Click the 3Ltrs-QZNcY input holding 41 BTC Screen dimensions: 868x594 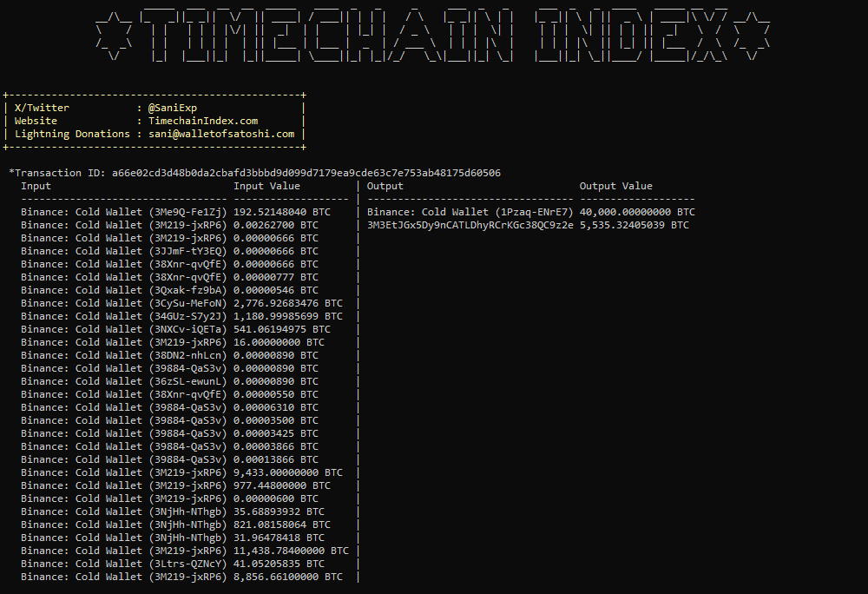115,563
